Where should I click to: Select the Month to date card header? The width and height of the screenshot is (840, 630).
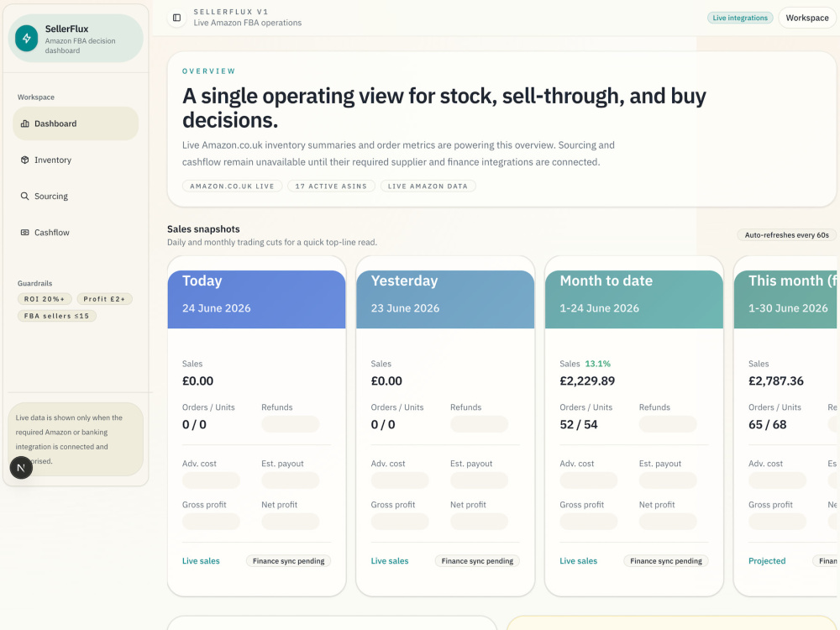(x=633, y=300)
